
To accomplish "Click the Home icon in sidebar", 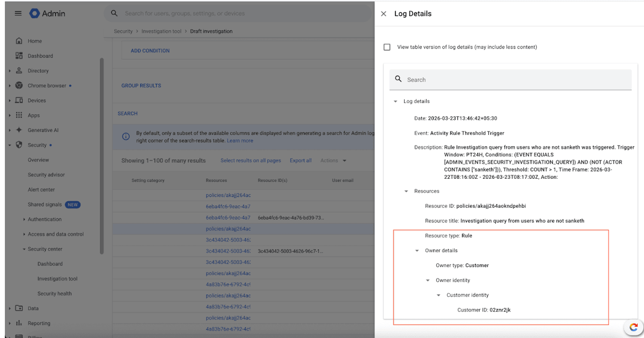I will pos(19,41).
